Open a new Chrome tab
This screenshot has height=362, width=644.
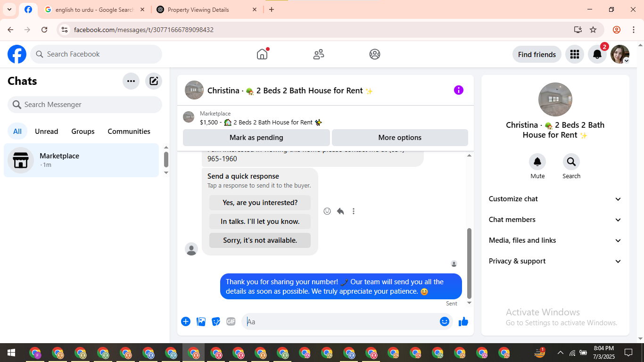(272, 9)
